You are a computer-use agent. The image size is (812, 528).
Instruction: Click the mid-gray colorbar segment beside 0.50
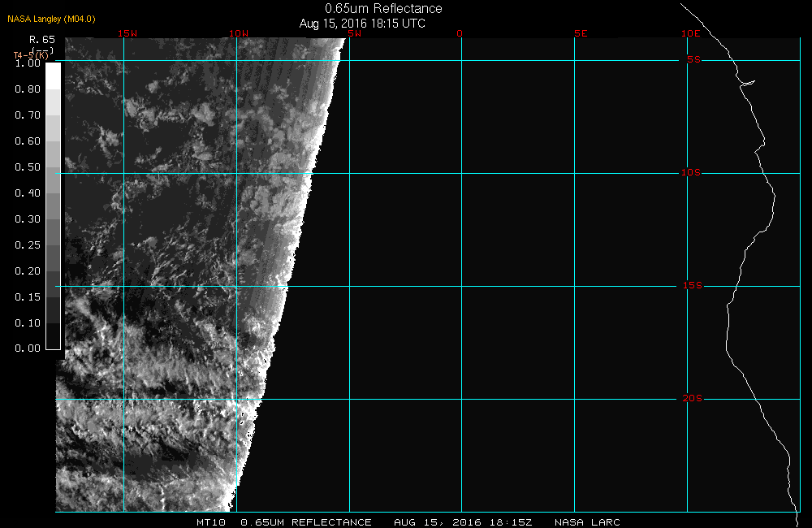[x=54, y=180]
